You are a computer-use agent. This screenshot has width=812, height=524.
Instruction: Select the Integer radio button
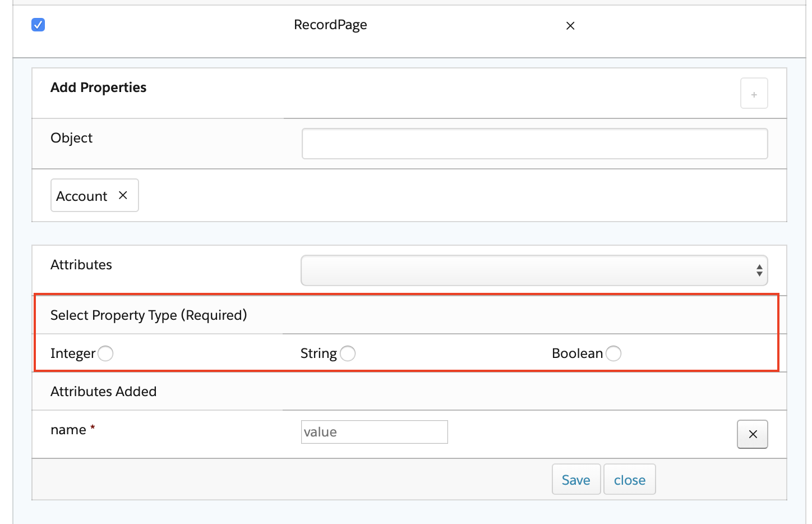pyautogui.click(x=105, y=353)
